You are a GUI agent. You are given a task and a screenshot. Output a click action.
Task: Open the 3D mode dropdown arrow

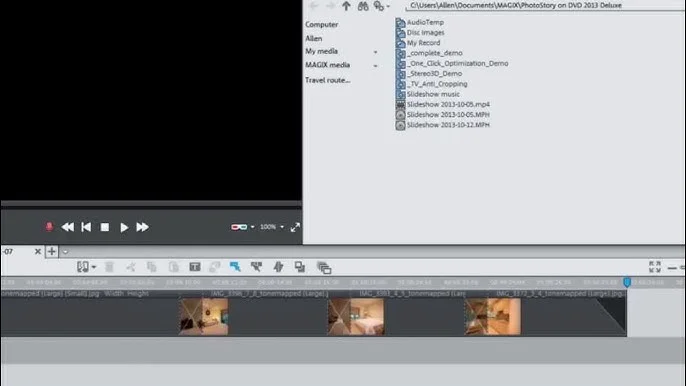[252, 227]
